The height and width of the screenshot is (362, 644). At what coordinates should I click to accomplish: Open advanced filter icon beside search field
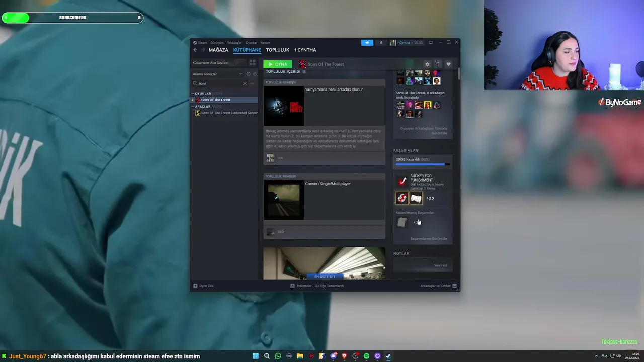253,83
